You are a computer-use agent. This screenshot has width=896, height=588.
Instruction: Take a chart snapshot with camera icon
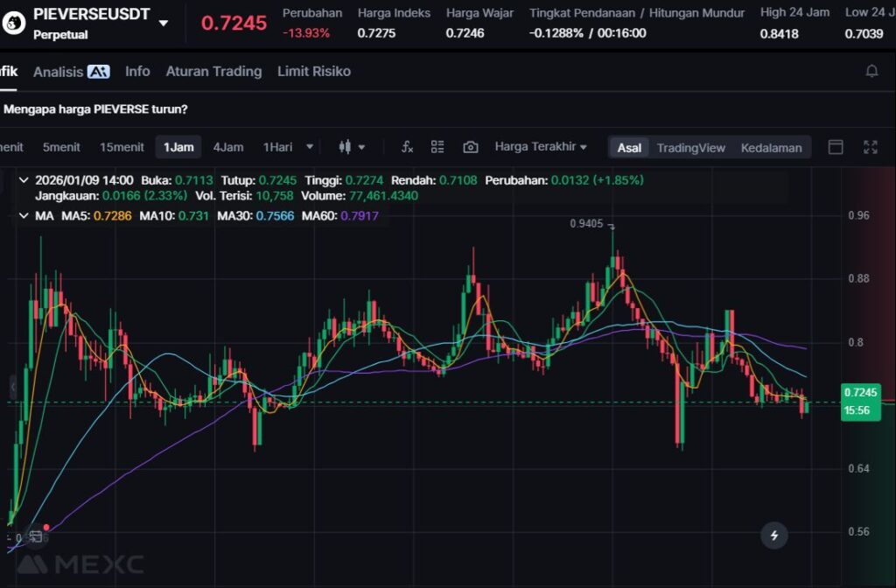[x=471, y=147]
